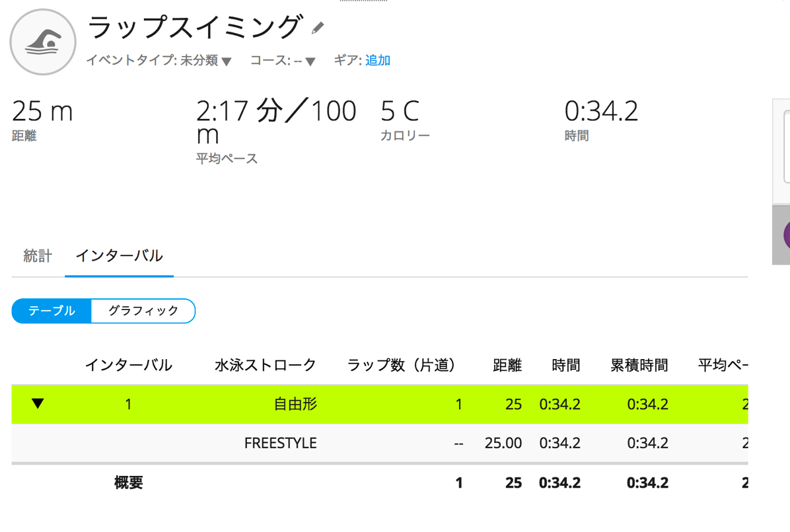Click the 距離 column header
790x532 pixels.
coord(507,365)
